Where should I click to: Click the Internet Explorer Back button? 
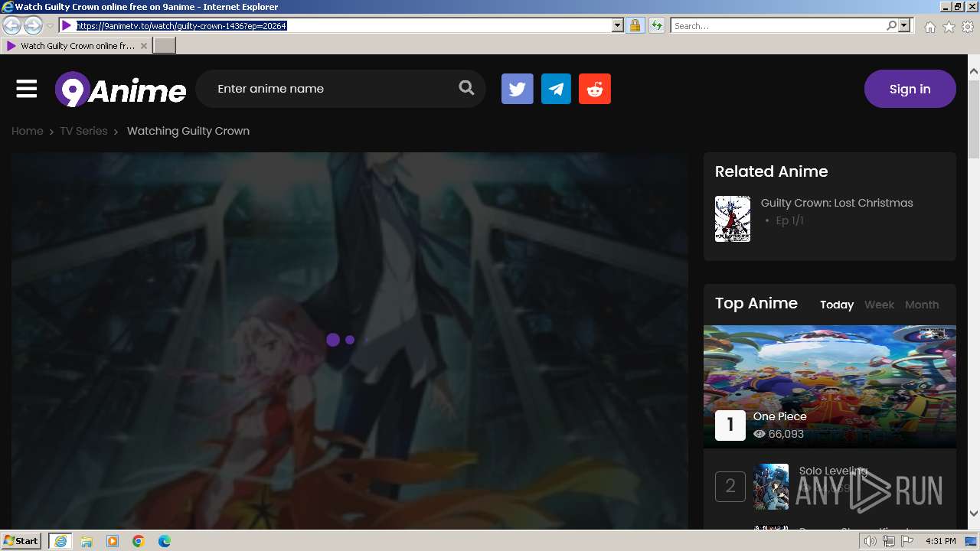(x=11, y=26)
